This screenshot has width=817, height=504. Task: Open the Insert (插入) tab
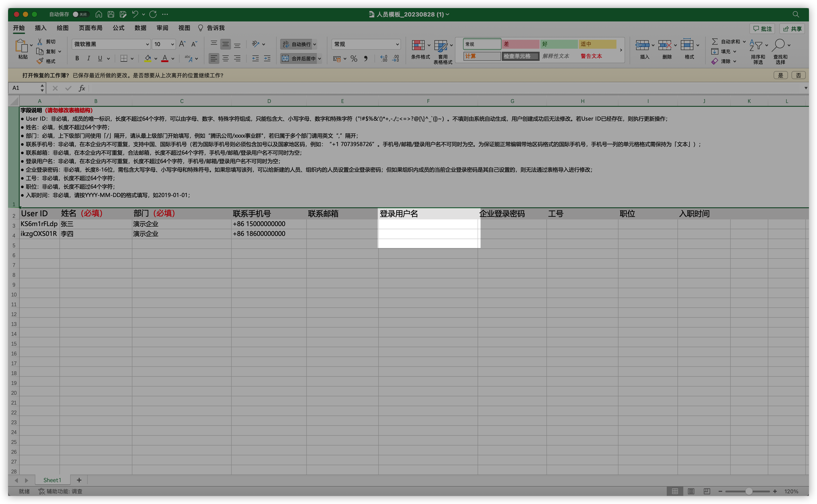point(40,28)
